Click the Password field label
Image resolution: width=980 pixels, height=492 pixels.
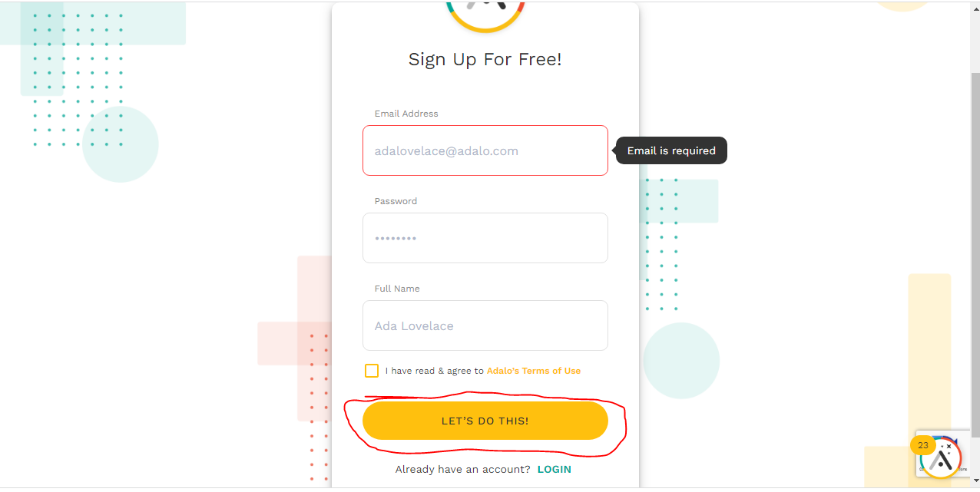(x=396, y=201)
